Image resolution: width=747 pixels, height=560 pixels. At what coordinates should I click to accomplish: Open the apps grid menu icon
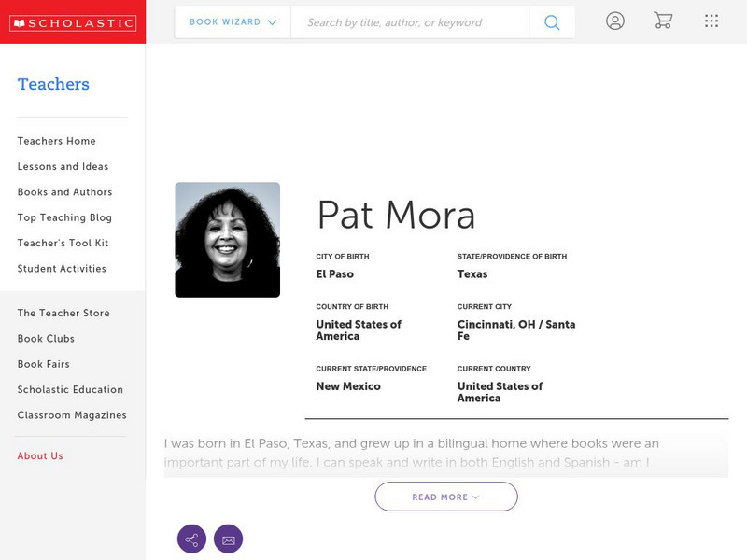(712, 21)
